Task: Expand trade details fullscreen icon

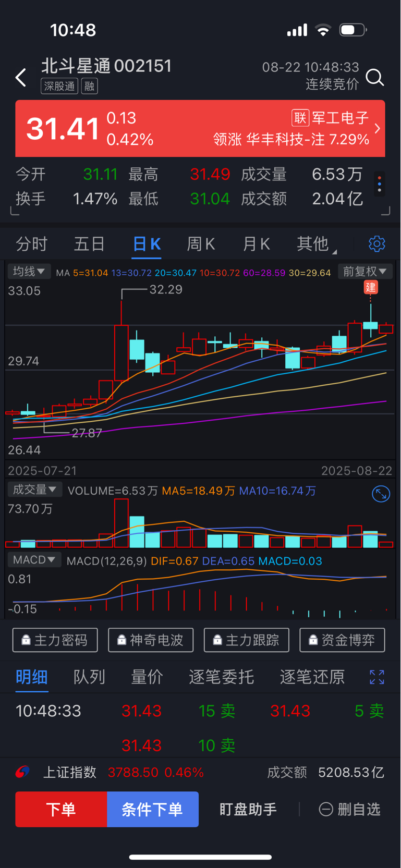Action: pyautogui.click(x=377, y=677)
